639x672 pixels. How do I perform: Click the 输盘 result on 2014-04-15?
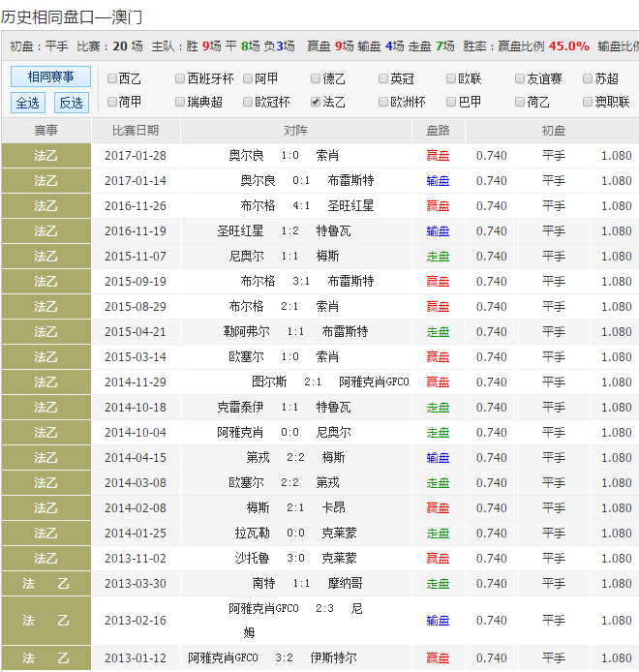pyautogui.click(x=438, y=458)
